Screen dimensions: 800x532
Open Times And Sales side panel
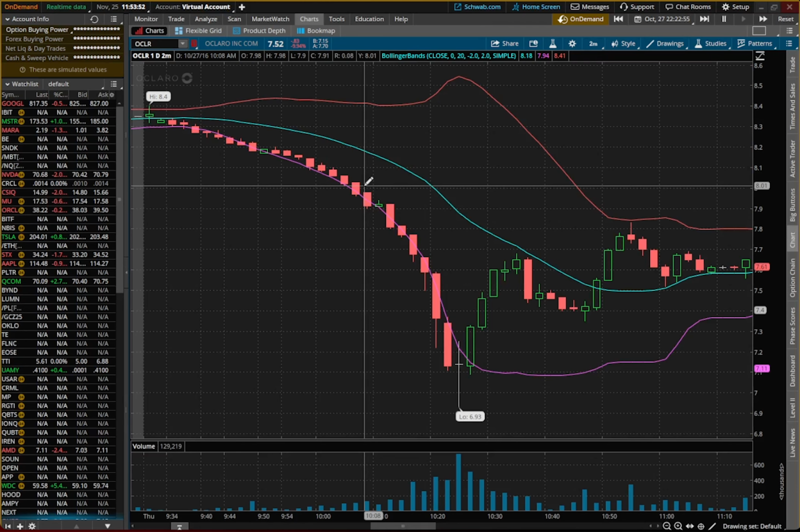pyautogui.click(x=792, y=106)
